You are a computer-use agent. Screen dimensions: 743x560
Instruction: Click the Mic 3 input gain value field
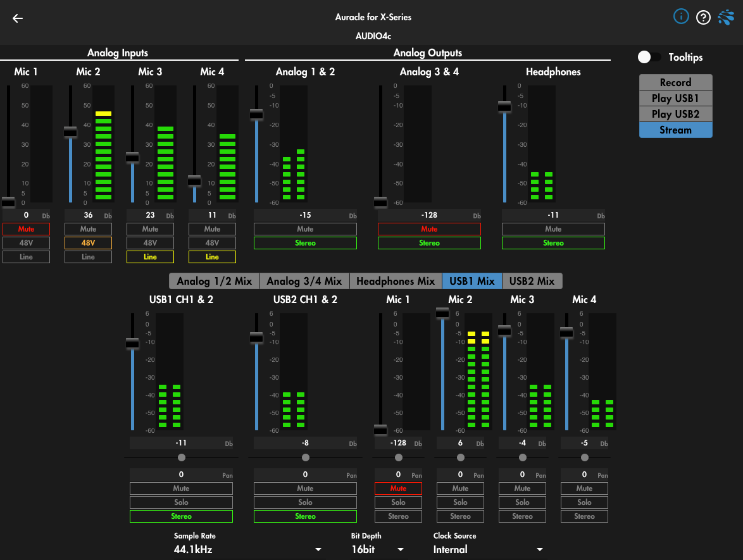[x=150, y=215]
